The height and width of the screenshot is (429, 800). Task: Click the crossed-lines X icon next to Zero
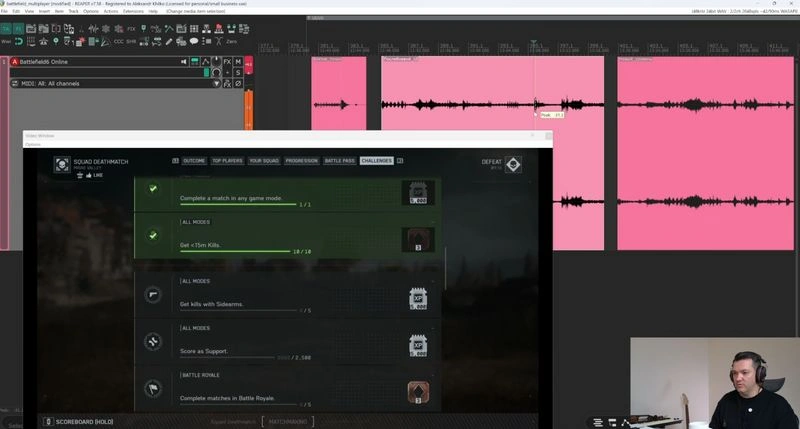point(219,41)
